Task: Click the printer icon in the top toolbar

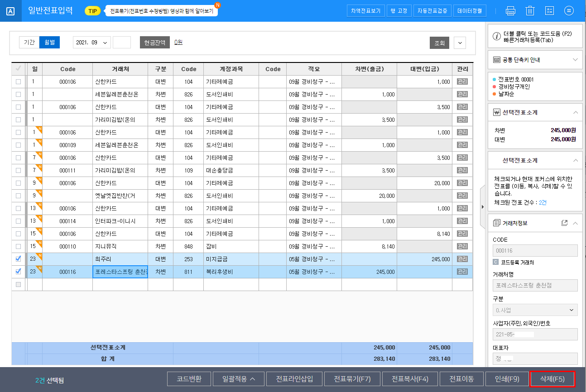Action: tap(510, 11)
